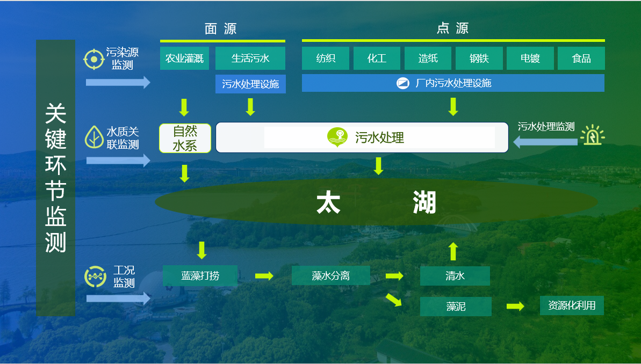Select the 食品 box
Image resolution: width=641 pixels, height=364 pixels.
click(x=581, y=59)
